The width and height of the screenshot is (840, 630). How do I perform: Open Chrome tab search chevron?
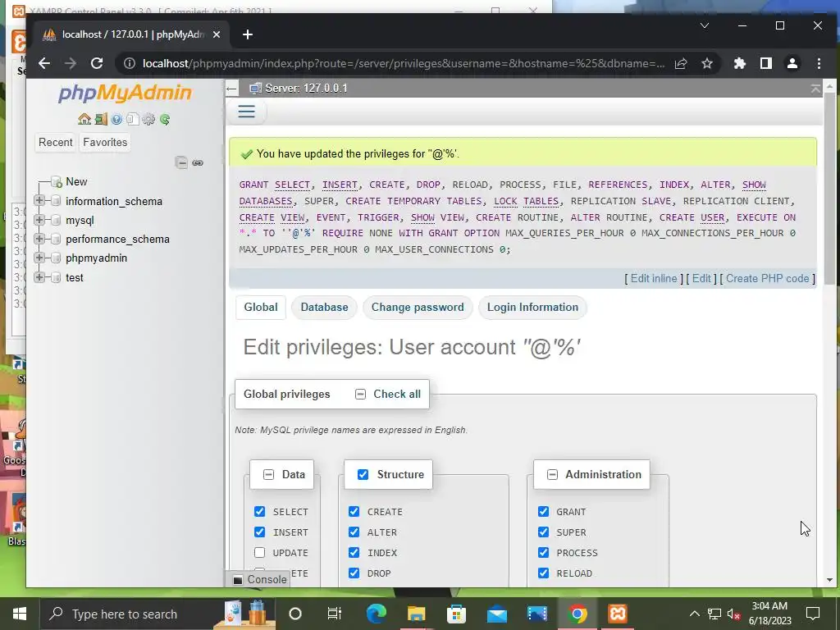pyautogui.click(x=705, y=25)
